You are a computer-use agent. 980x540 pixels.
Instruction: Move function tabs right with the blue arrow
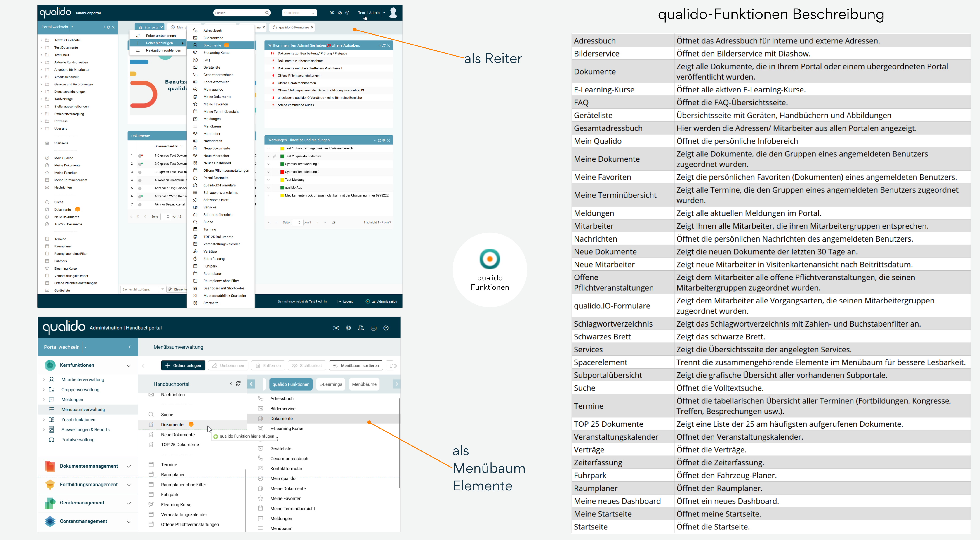click(x=396, y=384)
